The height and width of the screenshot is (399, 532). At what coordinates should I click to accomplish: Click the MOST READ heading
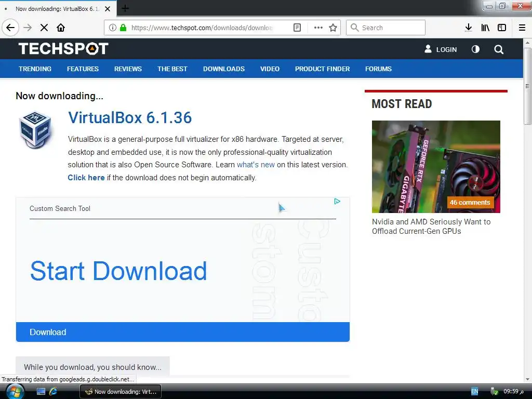point(402,104)
